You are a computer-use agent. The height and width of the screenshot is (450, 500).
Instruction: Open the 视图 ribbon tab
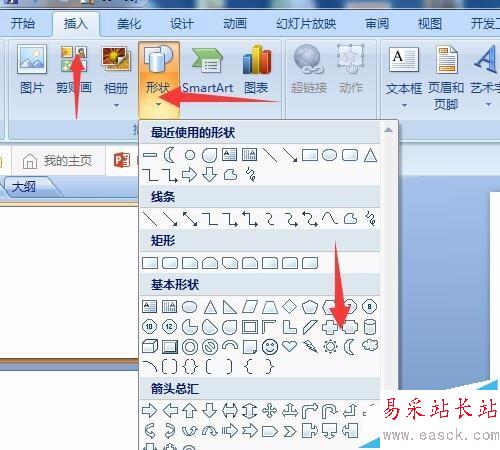pyautogui.click(x=430, y=24)
